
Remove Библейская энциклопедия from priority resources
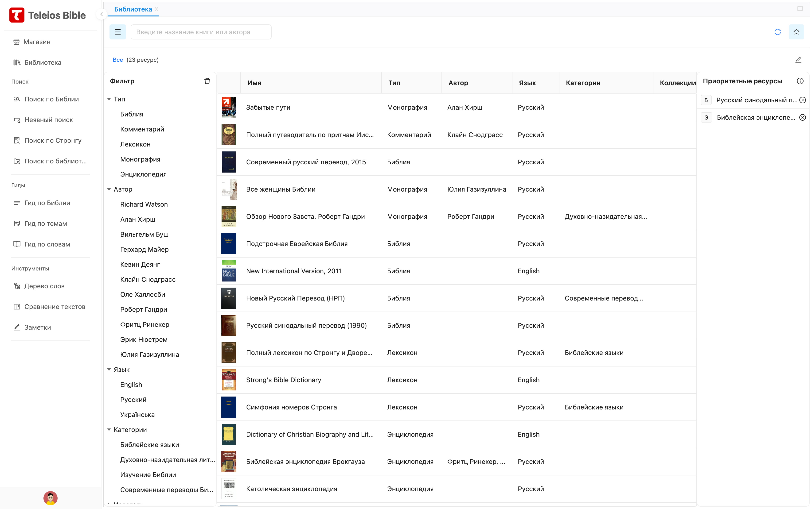coord(803,117)
